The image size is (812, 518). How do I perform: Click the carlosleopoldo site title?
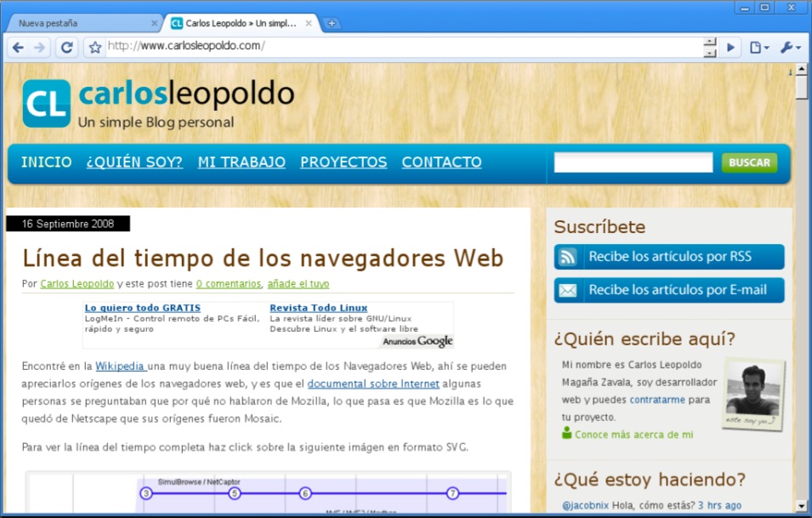[186, 94]
